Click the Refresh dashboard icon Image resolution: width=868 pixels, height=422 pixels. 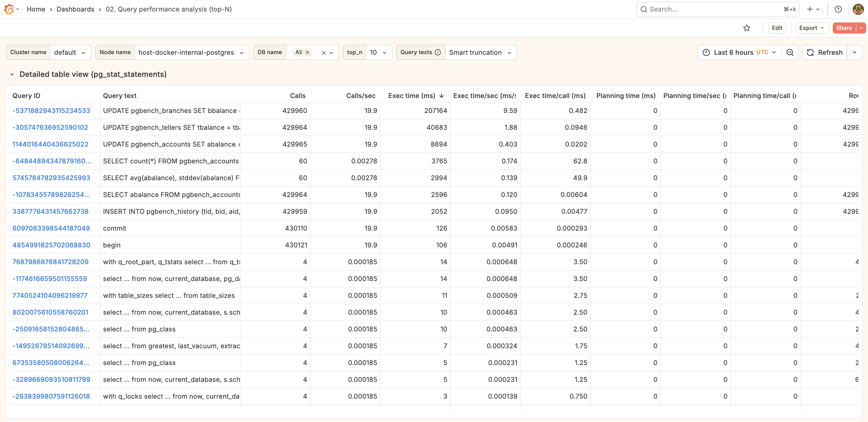click(x=811, y=52)
